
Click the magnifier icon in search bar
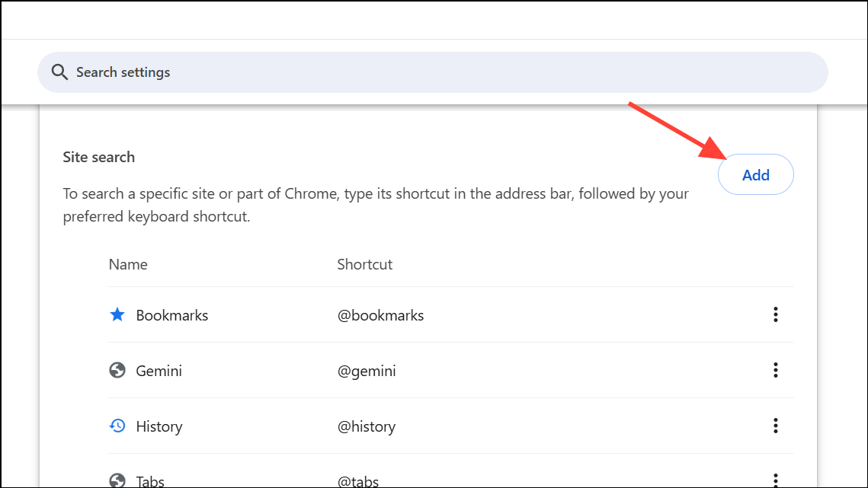click(59, 72)
